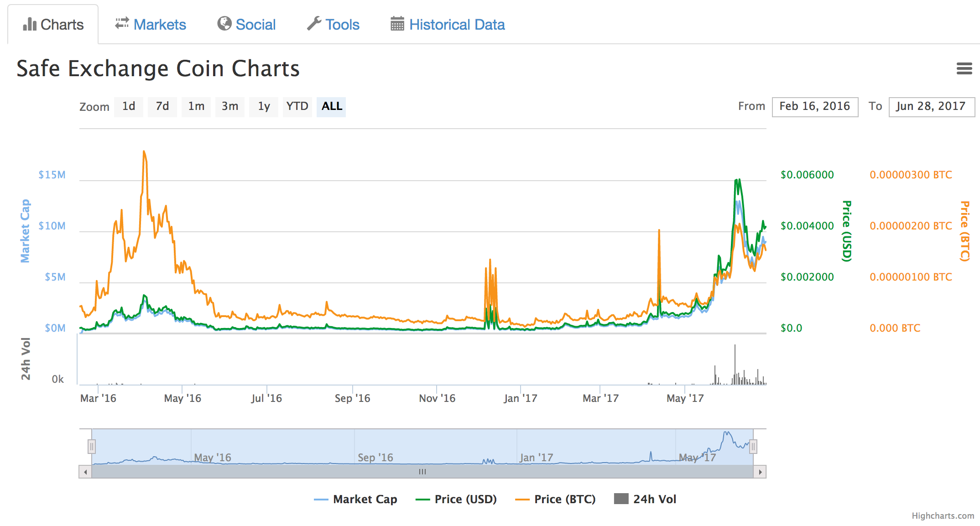
Task: Open the Historical Data tab
Action: click(x=448, y=24)
